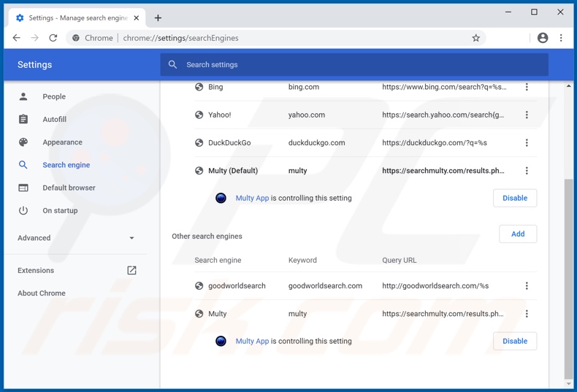This screenshot has height=392, width=577.
Task: Click the Appearance palette icon
Action: click(x=23, y=142)
